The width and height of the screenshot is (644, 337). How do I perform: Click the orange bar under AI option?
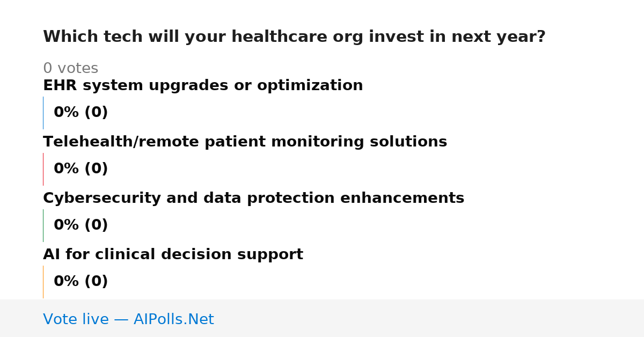[x=43, y=282]
